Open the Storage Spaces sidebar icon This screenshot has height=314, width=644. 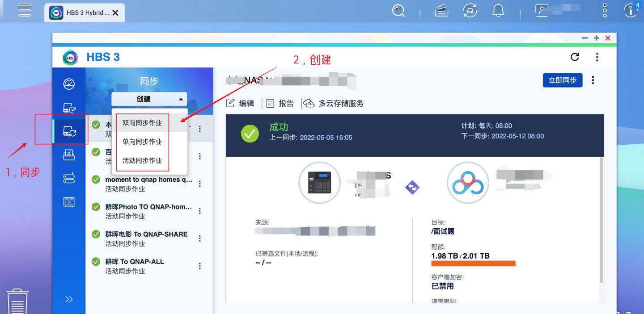(69, 178)
